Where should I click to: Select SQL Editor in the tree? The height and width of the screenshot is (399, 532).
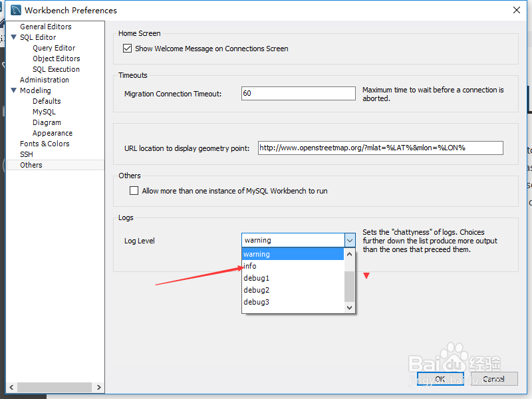coord(38,37)
